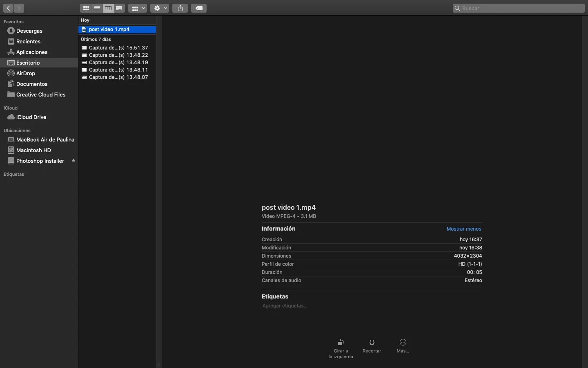This screenshot has height=368, width=588.
Task: Click the Ubicaciones sidebar section header
Action: click(17, 131)
